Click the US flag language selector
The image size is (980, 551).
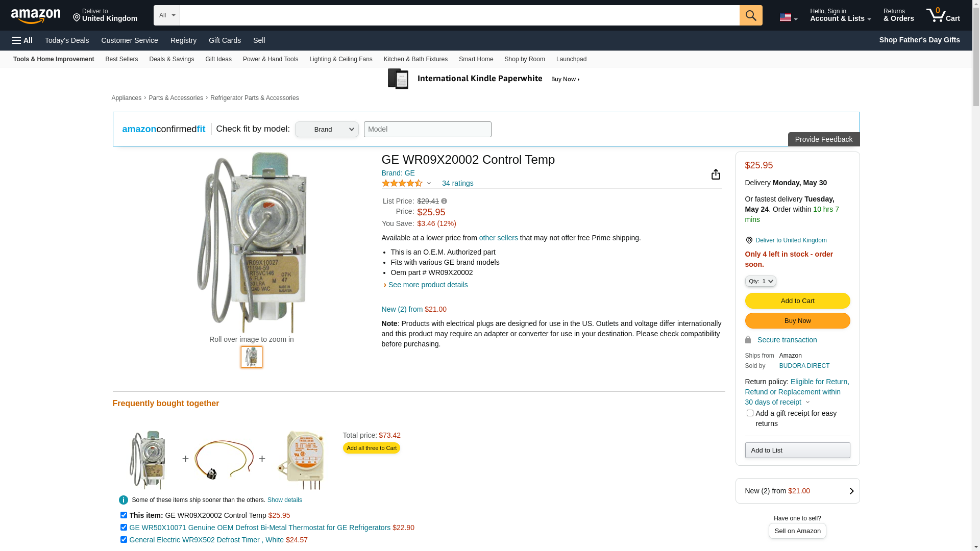click(x=788, y=17)
